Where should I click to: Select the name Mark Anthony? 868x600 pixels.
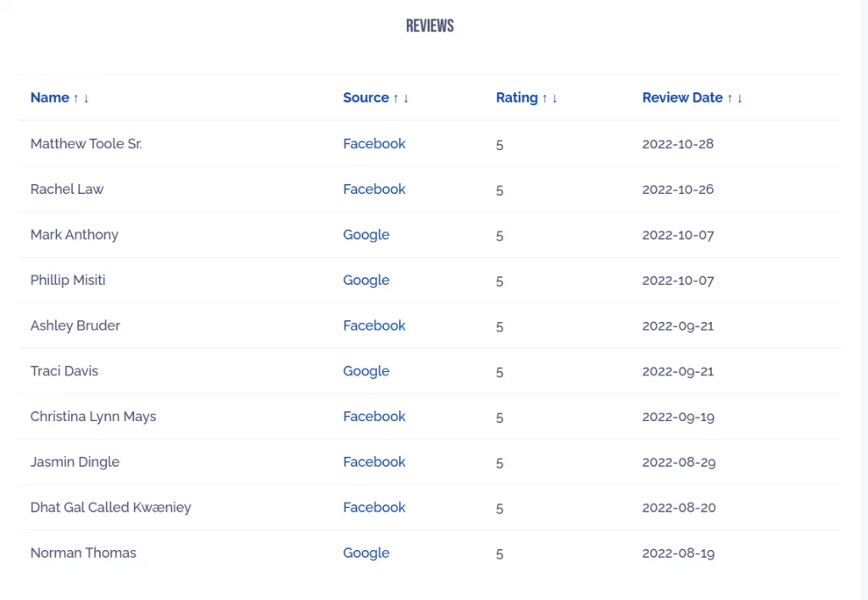click(75, 235)
